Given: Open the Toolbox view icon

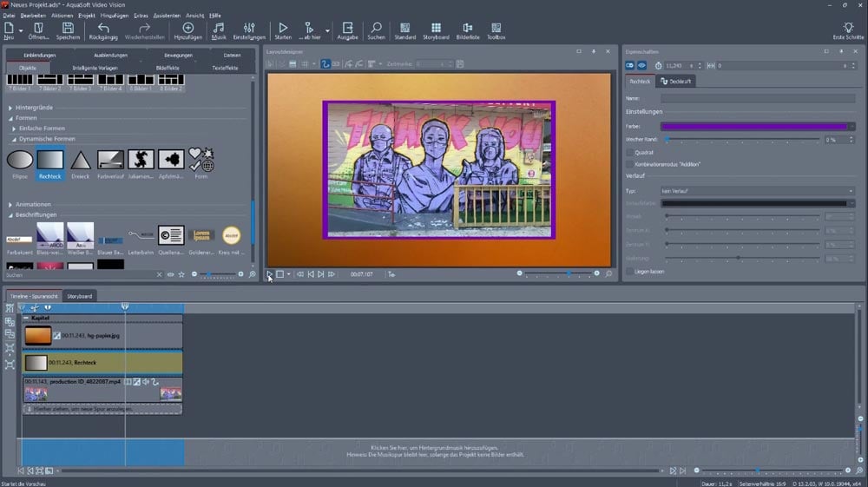Looking at the screenshot, I should point(496,29).
